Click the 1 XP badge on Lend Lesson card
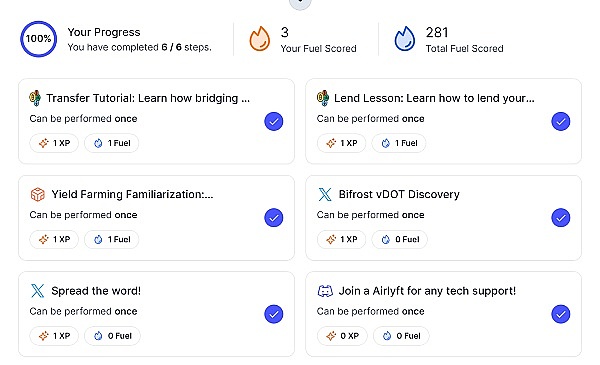Image resolution: width=600 pixels, height=365 pixels. (341, 143)
